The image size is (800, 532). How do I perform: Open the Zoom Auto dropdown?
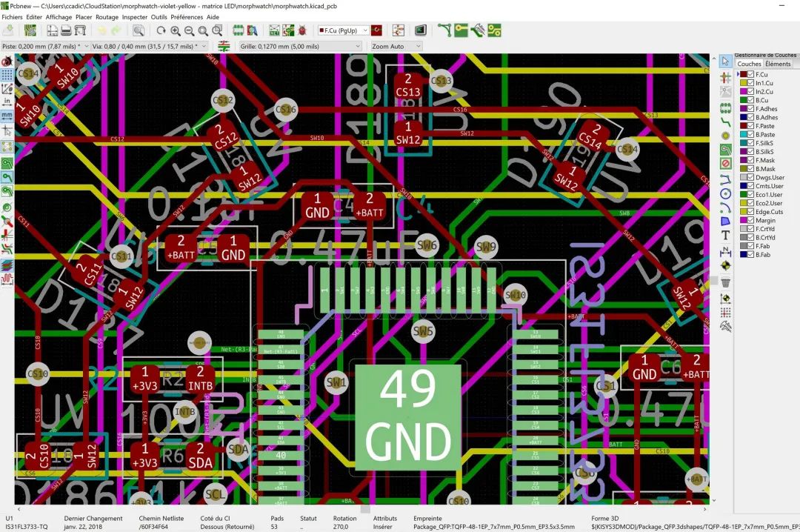396,46
